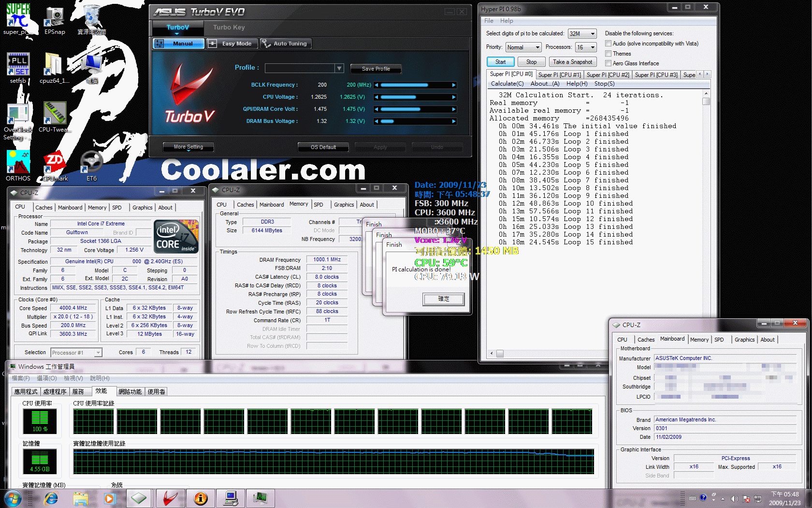Screen dimensions: 812x508
Task: Open Graphics tab in right CPU-Z window
Action: point(744,340)
